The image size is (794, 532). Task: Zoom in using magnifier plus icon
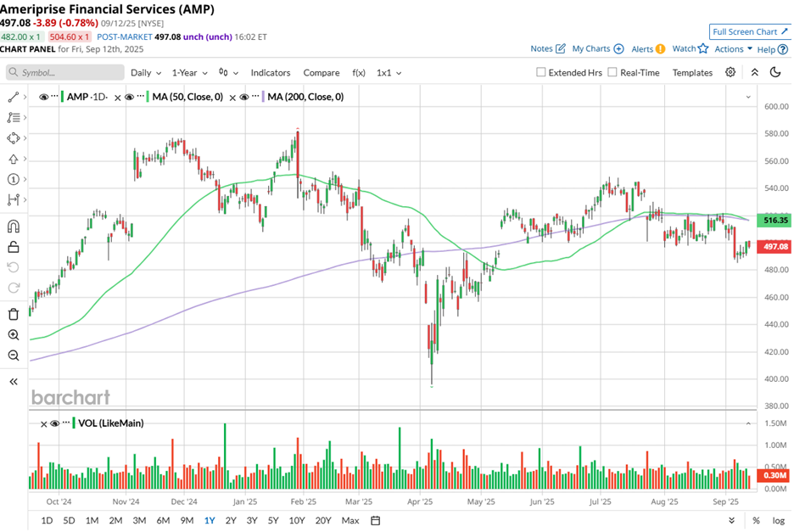coord(14,335)
